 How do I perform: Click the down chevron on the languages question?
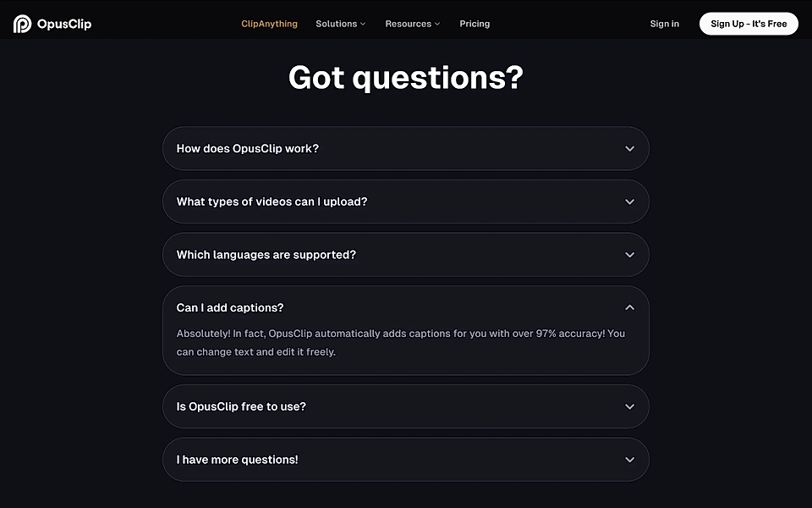pos(629,254)
